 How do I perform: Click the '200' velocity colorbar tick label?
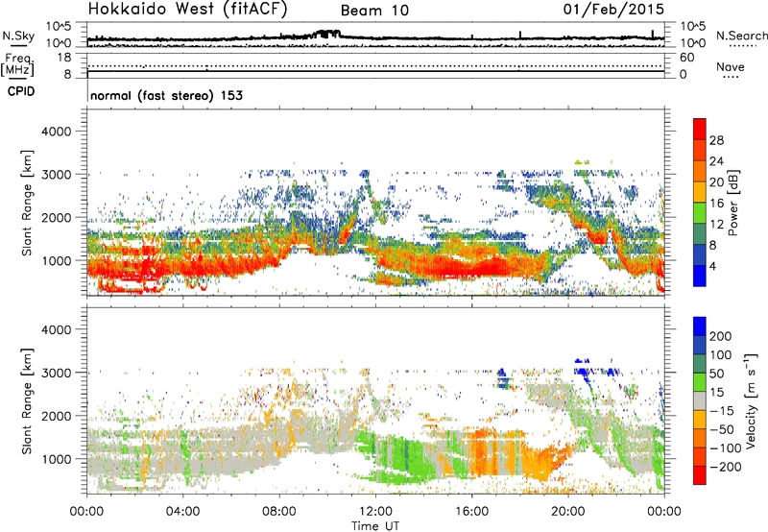(721, 336)
